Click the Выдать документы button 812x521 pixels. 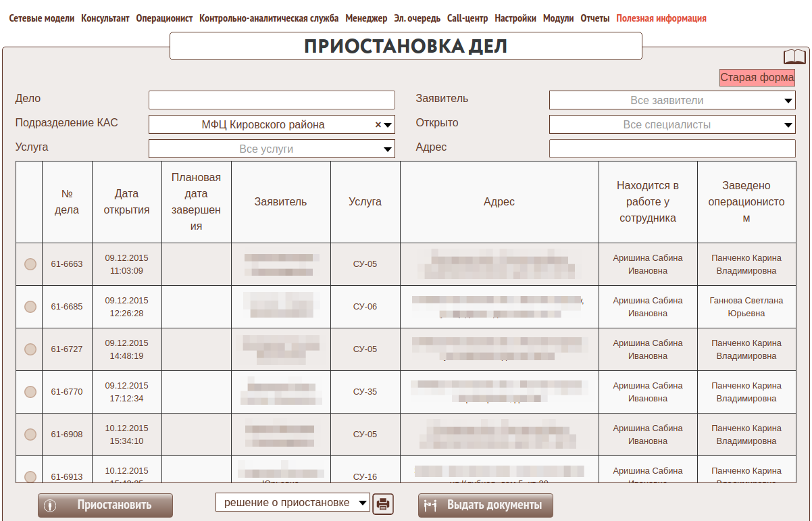485,505
